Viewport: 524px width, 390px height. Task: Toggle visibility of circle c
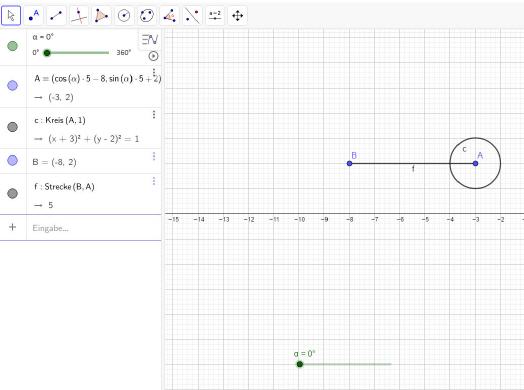(x=13, y=127)
